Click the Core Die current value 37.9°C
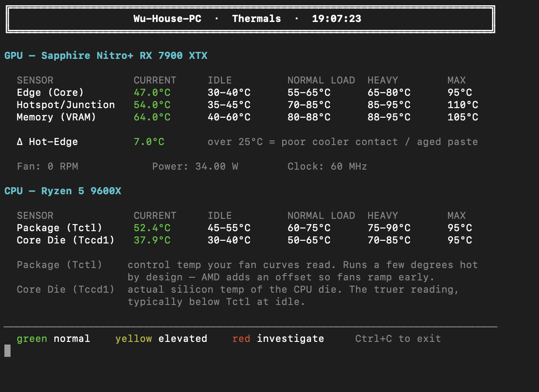539x392 pixels. 152,240
